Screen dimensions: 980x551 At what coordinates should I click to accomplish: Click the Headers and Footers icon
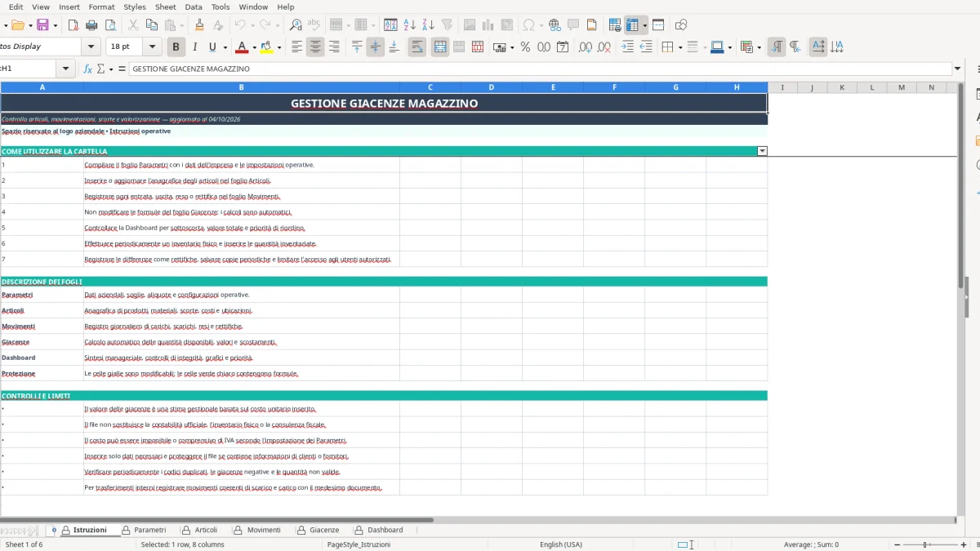pos(592,25)
